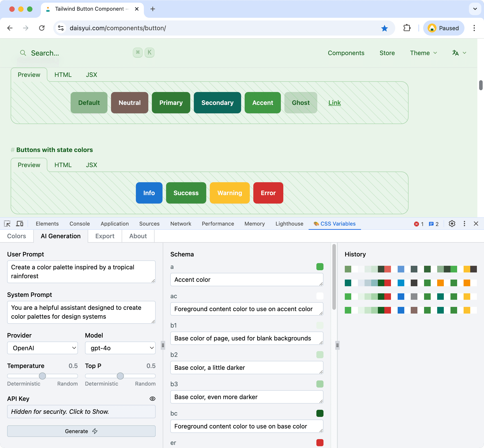
Task: Click the bookmark star icon
Action: coord(385,28)
